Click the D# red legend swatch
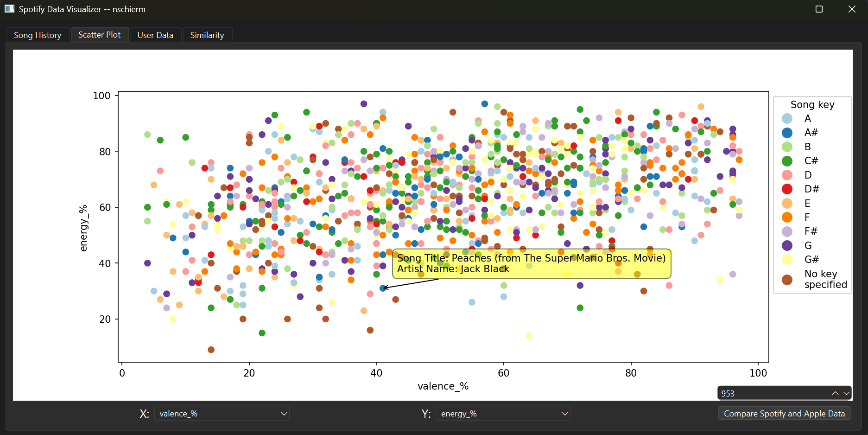Image resolution: width=868 pixels, height=435 pixels. pyautogui.click(x=787, y=189)
